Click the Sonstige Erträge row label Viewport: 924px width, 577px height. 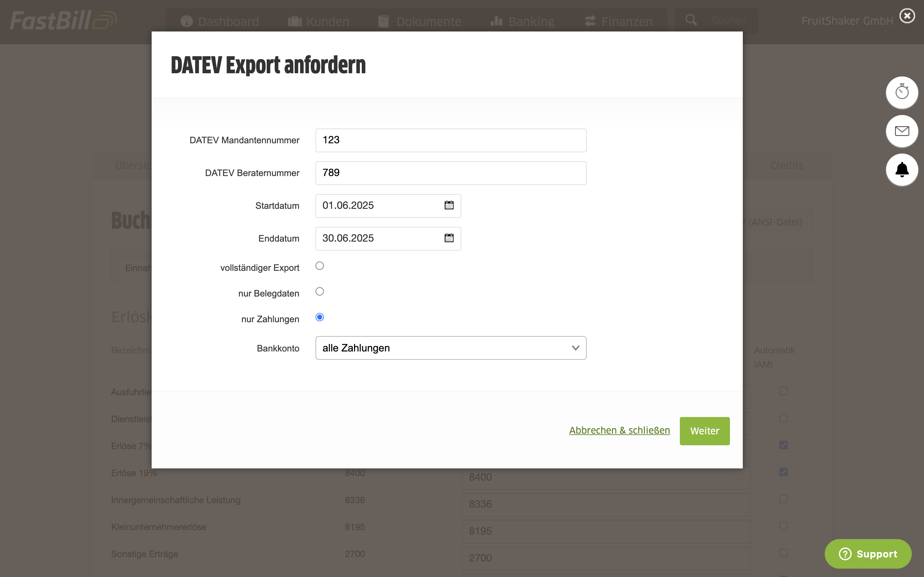coord(144,554)
